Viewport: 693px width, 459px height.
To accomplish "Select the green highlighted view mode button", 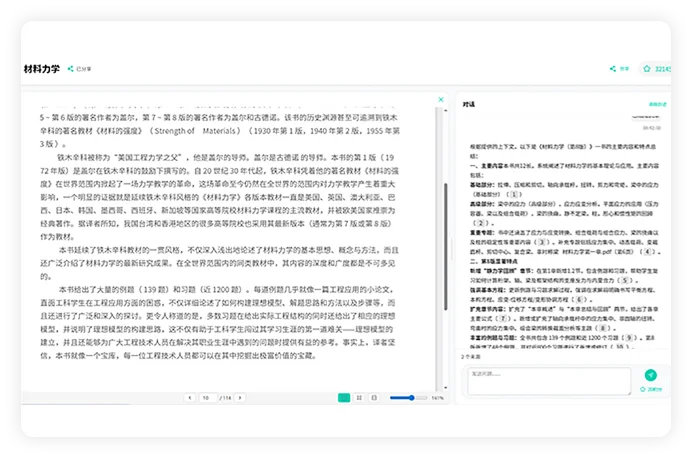I will pos(344,398).
